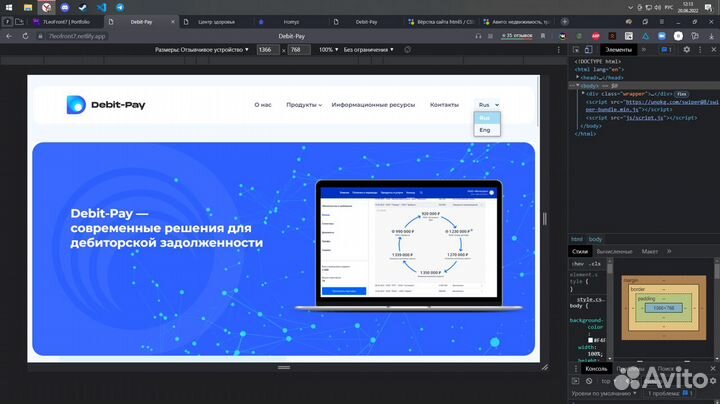Switch to the Консоль drawer tab
720x404 pixels.
(x=596, y=369)
